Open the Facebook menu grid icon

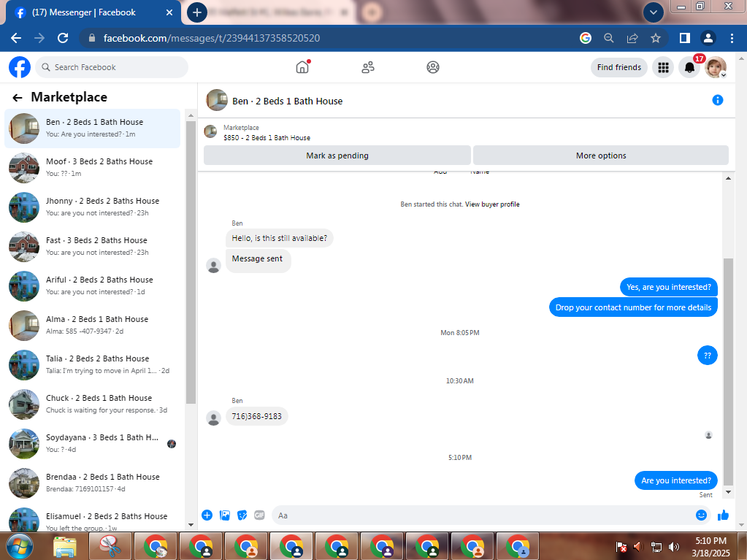tap(663, 67)
